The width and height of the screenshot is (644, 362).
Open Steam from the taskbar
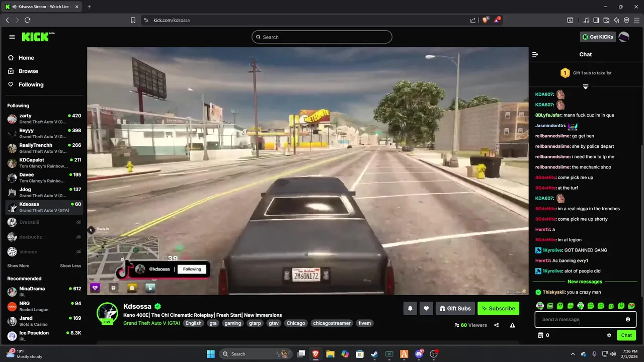pyautogui.click(x=375, y=354)
